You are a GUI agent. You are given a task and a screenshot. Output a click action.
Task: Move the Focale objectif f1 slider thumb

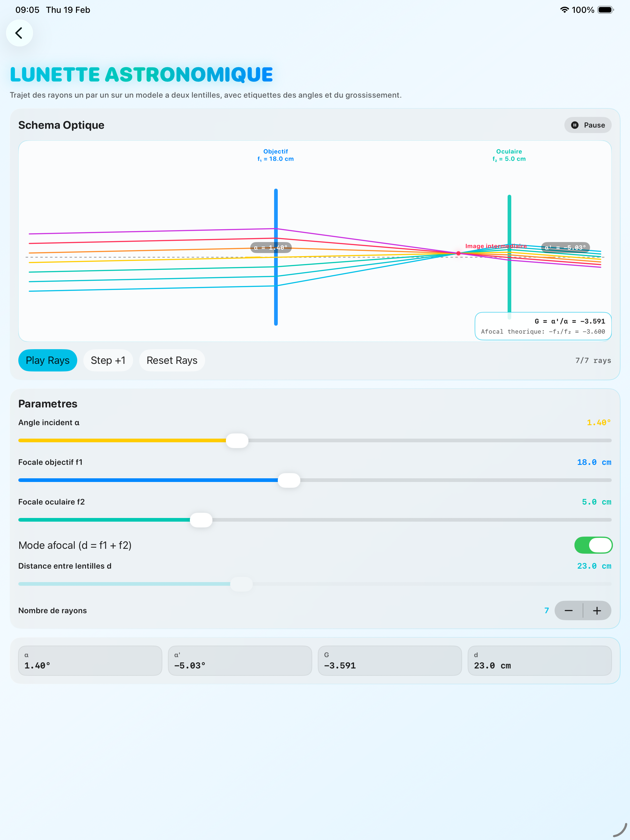(289, 480)
